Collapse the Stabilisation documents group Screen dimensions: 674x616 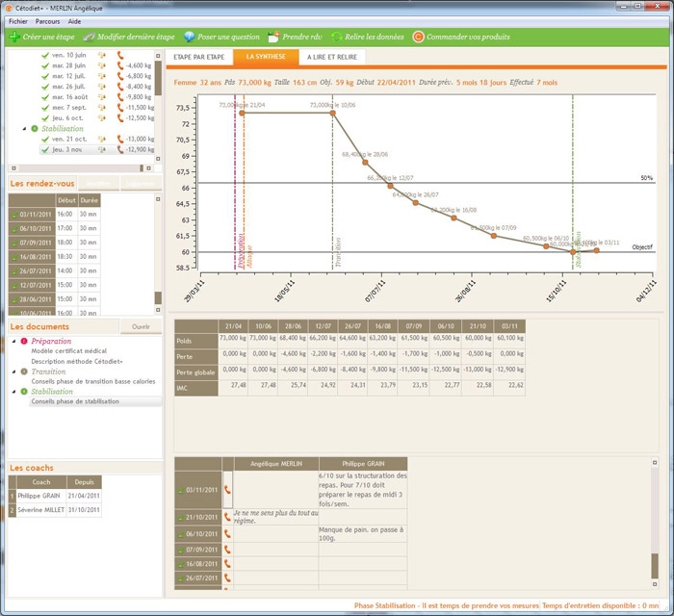[x=13, y=392]
